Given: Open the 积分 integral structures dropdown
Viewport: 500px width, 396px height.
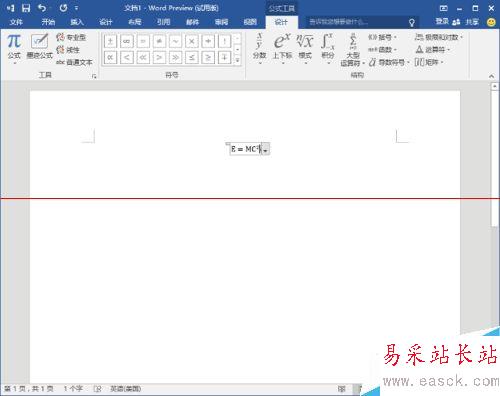Looking at the screenshot, I should (x=328, y=49).
